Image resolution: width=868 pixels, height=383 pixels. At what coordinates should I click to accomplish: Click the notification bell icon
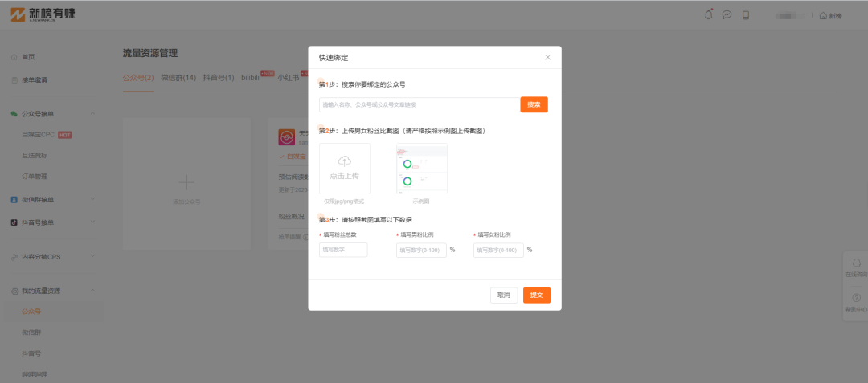click(x=709, y=15)
